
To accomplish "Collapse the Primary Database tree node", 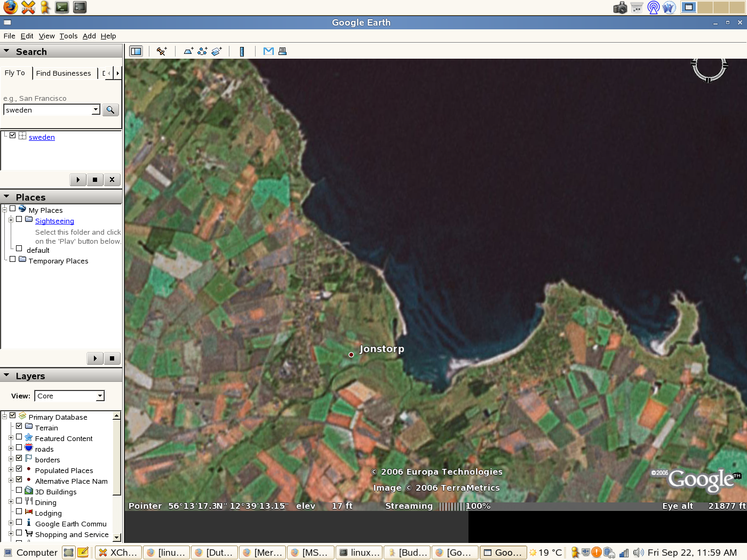I will [4, 416].
